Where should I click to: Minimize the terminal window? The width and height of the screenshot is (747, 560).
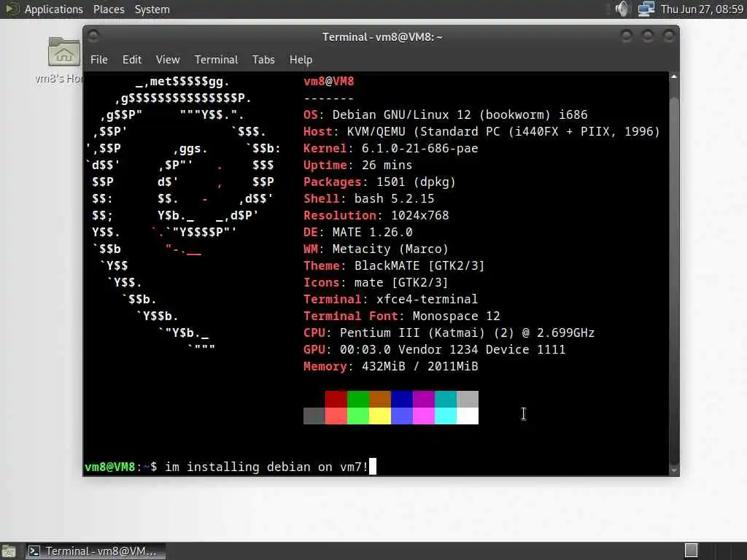pyautogui.click(x=627, y=36)
